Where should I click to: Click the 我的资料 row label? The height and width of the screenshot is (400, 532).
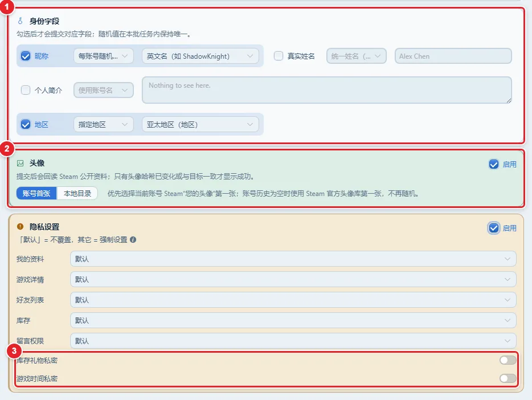(30, 259)
